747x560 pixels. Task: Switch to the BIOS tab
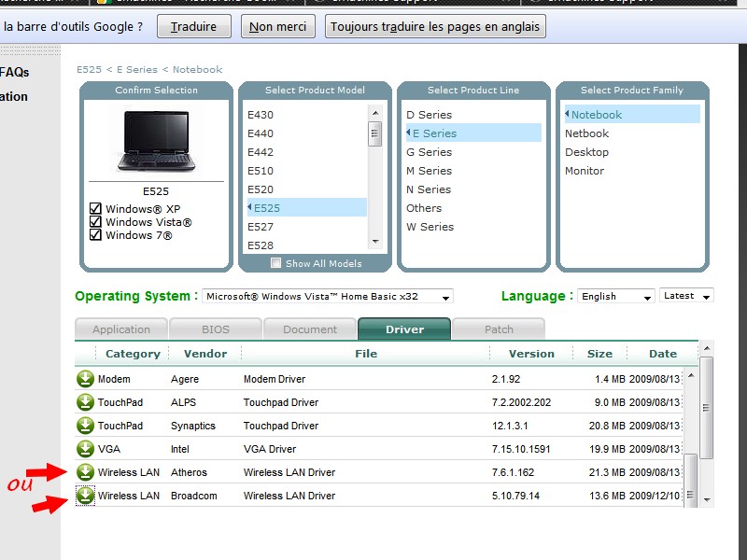216,329
